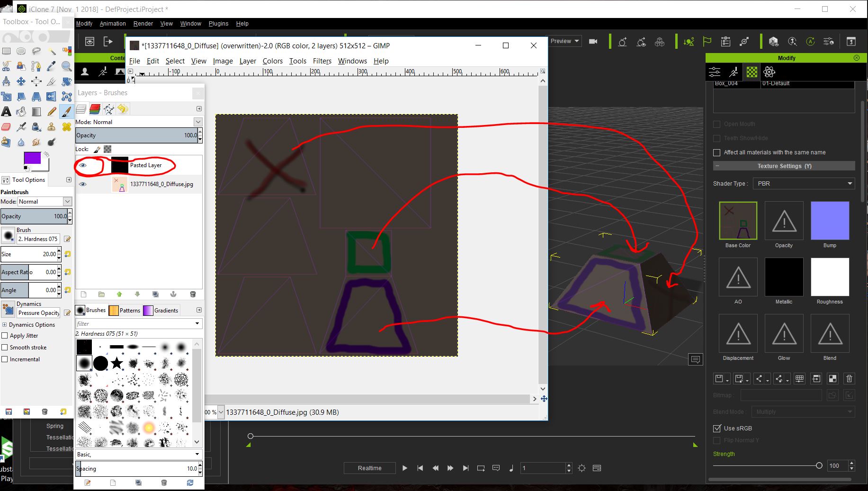Click purple foreground color swatch
Viewport: 868px width, 491px height.
point(32,158)
